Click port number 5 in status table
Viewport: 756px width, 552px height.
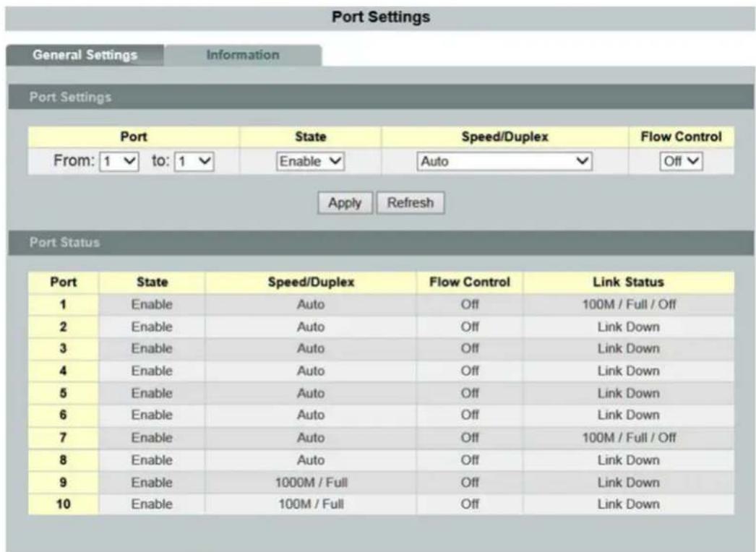click(x=63, y=393)
